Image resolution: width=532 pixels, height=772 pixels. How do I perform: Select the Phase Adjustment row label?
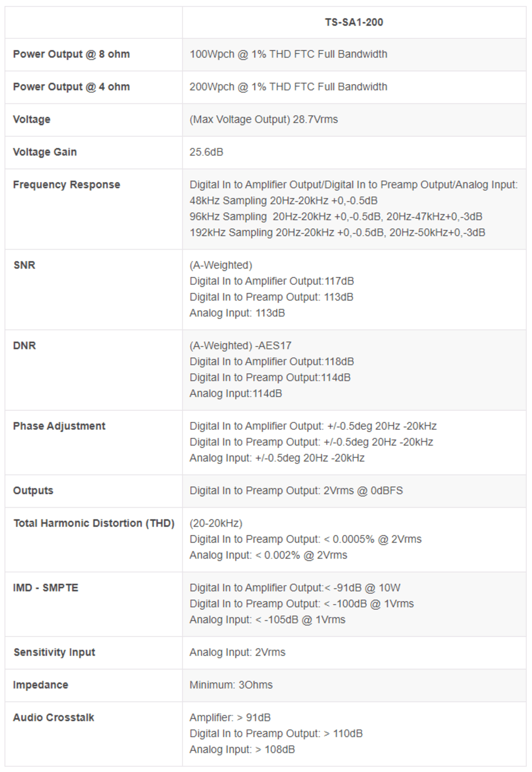[x=59, y=426]
